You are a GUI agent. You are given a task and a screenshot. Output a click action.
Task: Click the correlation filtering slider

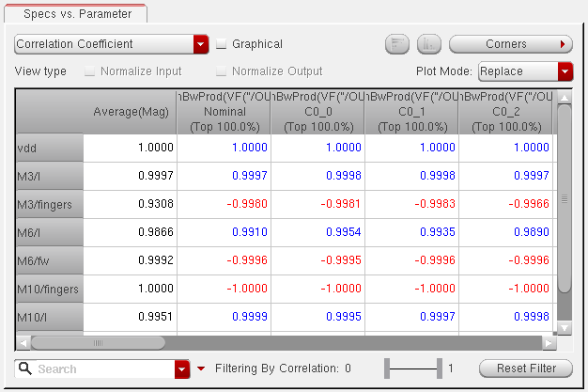(413, 368)
